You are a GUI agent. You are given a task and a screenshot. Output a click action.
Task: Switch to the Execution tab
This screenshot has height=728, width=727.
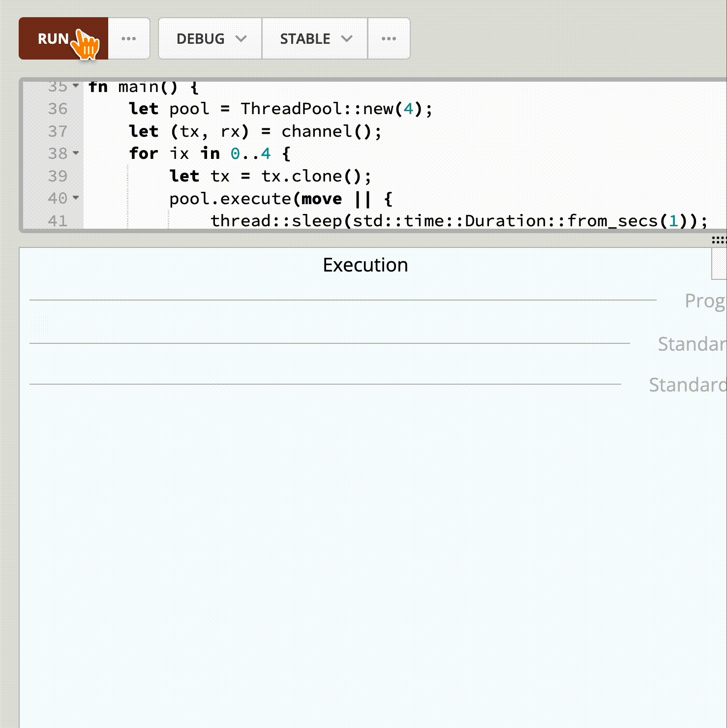[x=365, y=265]
